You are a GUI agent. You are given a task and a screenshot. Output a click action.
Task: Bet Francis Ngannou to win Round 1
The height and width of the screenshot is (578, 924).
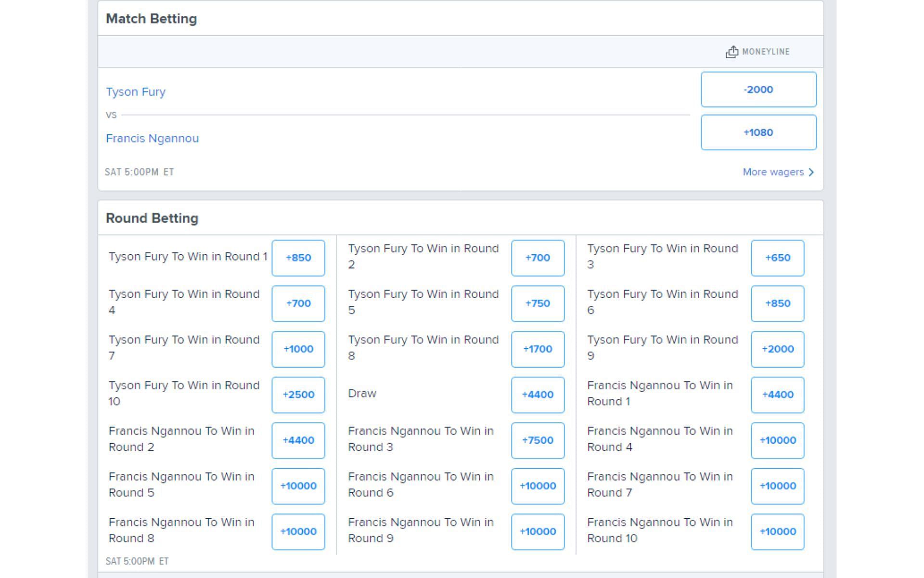click(x=777, y=395)
